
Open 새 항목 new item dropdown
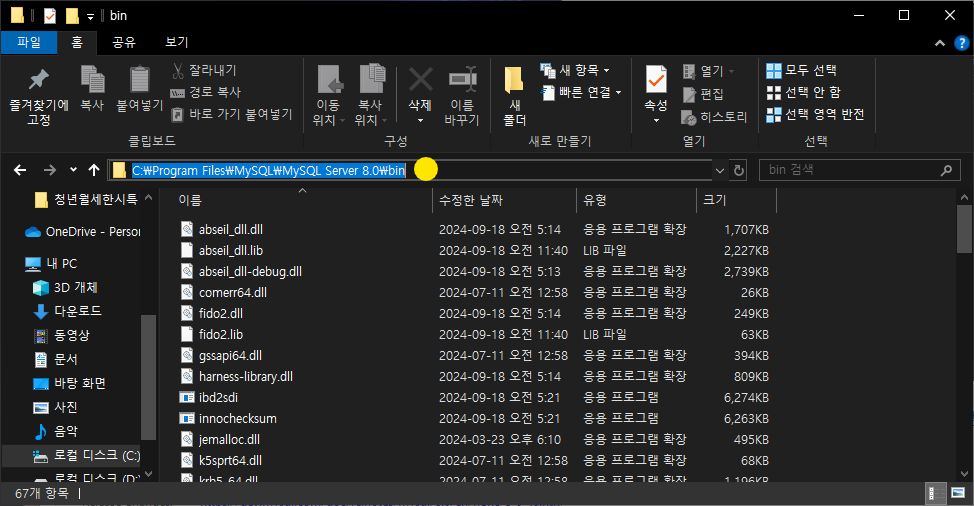coord(575,70)
